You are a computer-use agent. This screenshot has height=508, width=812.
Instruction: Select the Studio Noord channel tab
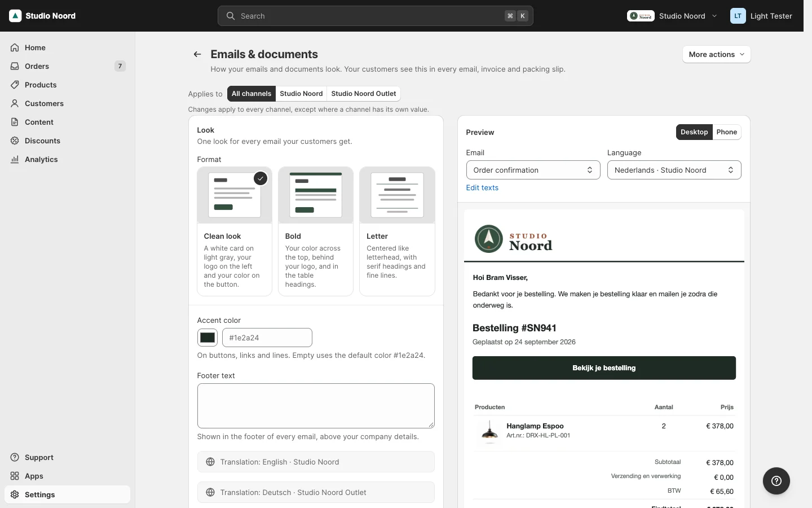[x=301, y=94]
